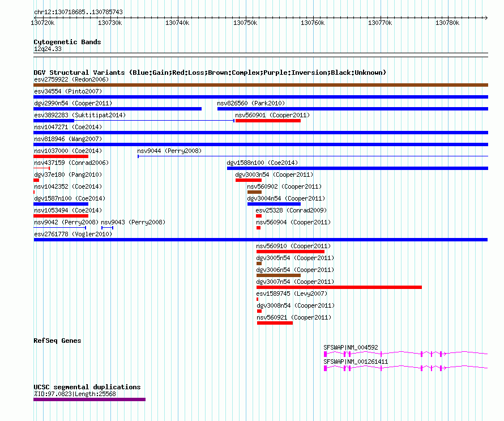
Task: Select the brown esv2759922 complex variant bar
Action: (260, 85)
